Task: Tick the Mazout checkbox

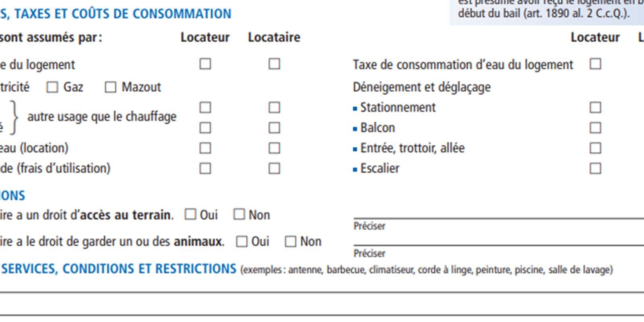Action: pos(110,87)
